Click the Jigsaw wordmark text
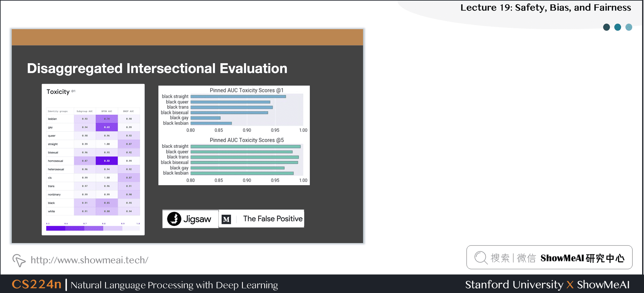The image size is (644, 293). click(x=197, y=219)
